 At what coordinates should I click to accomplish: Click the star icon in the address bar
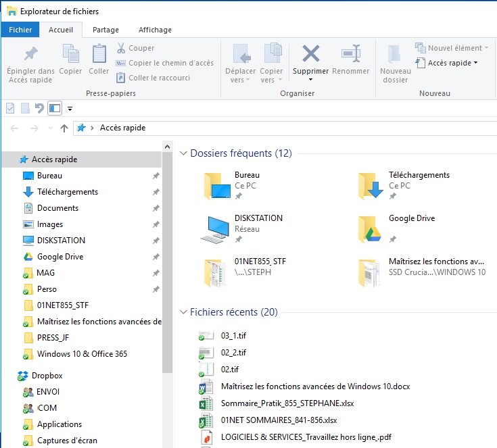pos(81,128)
